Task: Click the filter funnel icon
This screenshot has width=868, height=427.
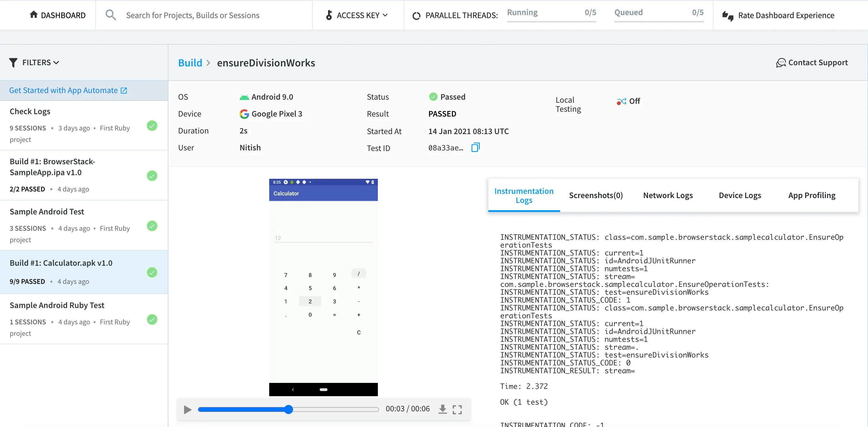Action: pyautogui.click(x=13, y=63)
